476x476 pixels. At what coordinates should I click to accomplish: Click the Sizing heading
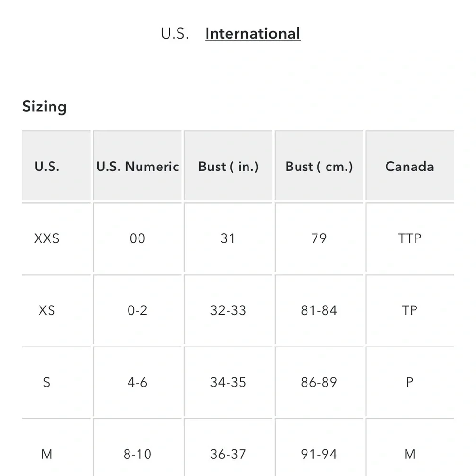(44, 107)
